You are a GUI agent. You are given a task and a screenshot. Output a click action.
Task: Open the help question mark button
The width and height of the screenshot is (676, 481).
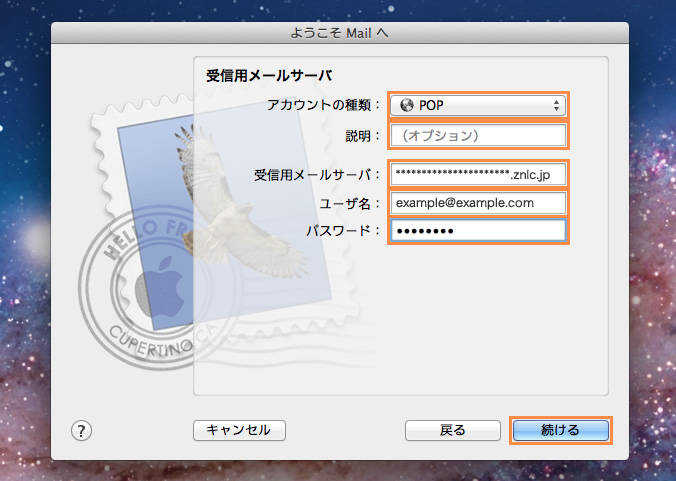81,430
